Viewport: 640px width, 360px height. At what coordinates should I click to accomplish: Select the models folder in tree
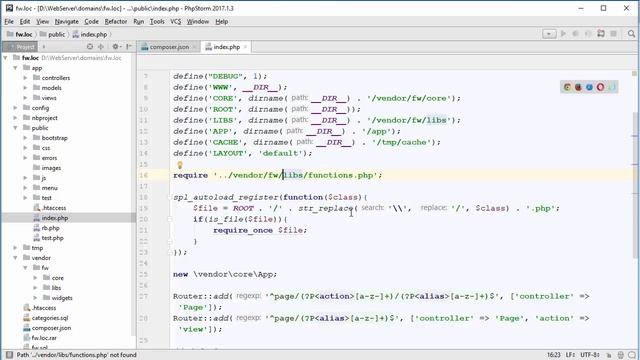tap(51, 88)
